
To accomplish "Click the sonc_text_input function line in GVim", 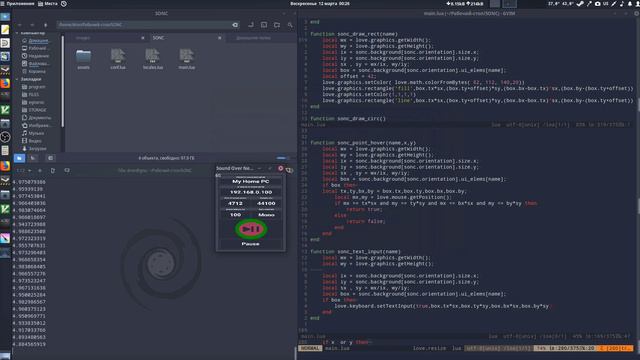I will tap(355, 252).
